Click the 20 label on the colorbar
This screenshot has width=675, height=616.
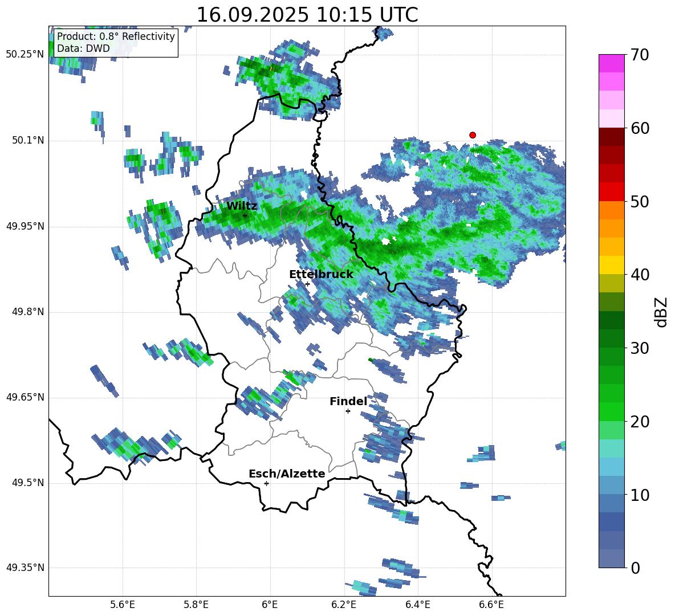[x=639, y=422]
